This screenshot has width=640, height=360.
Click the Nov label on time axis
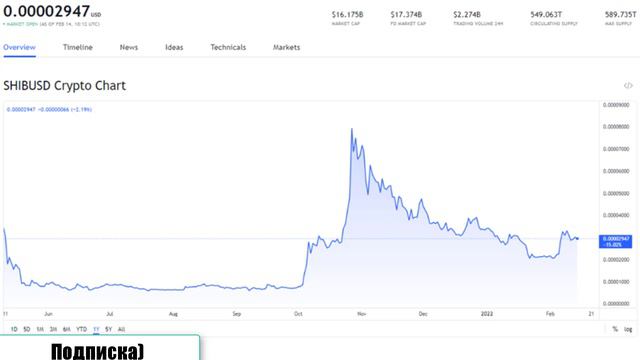click(362, 314)
